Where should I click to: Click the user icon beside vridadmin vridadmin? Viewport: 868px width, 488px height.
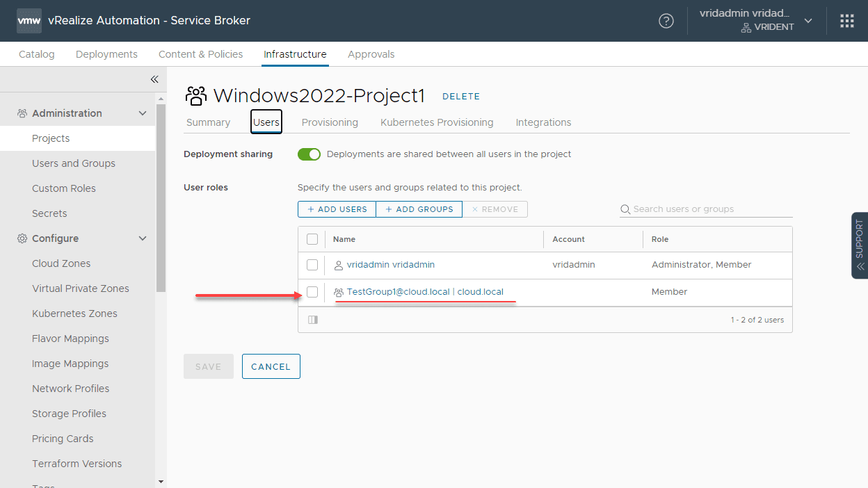339,265
